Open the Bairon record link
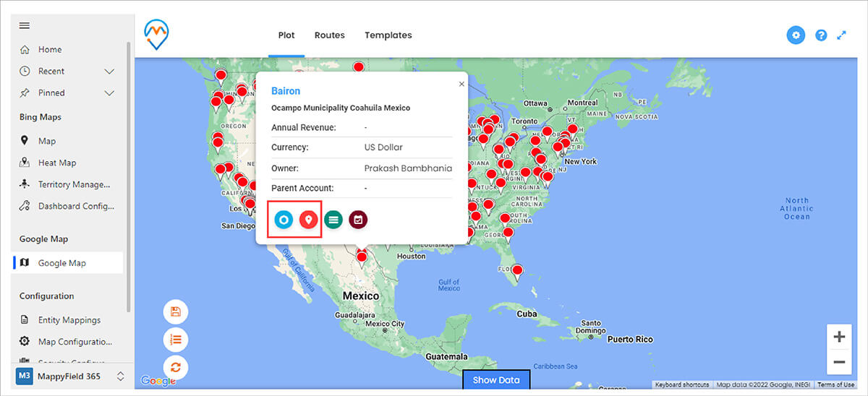The width and height of the screenshot is (868, 396). [x=286, y=92]
